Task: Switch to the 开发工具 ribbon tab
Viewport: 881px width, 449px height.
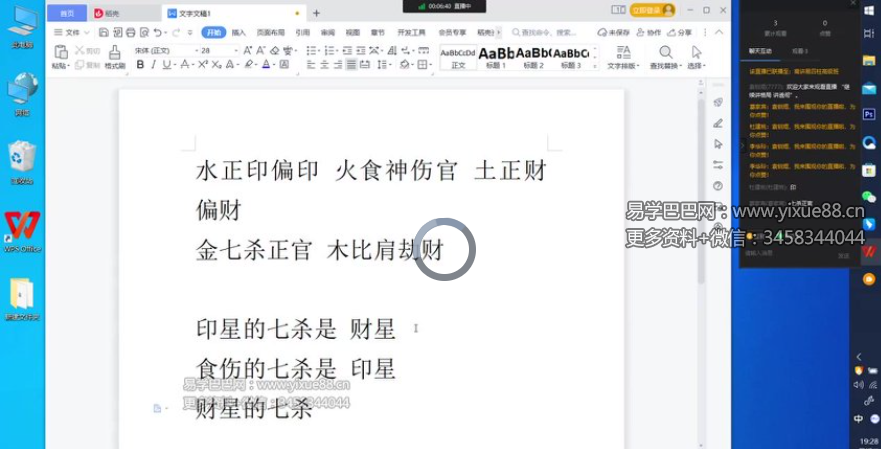Action: [x=411, y=33]
